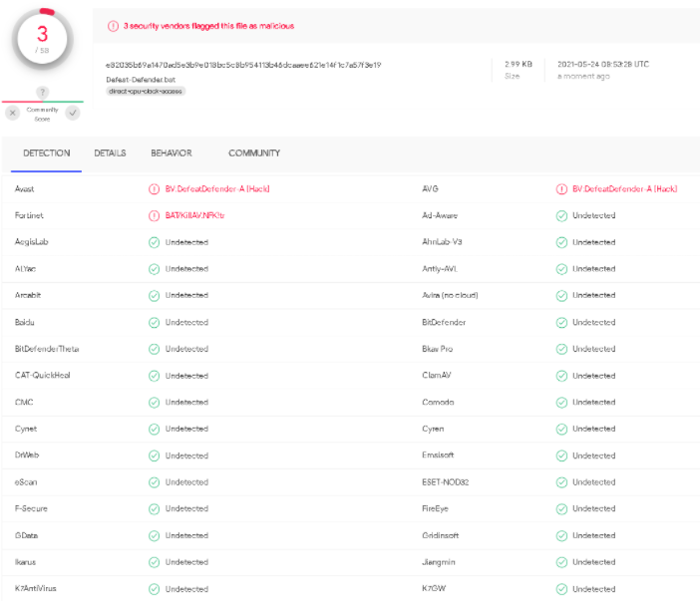Open the BEHAVIOR tab

[171, 153]
